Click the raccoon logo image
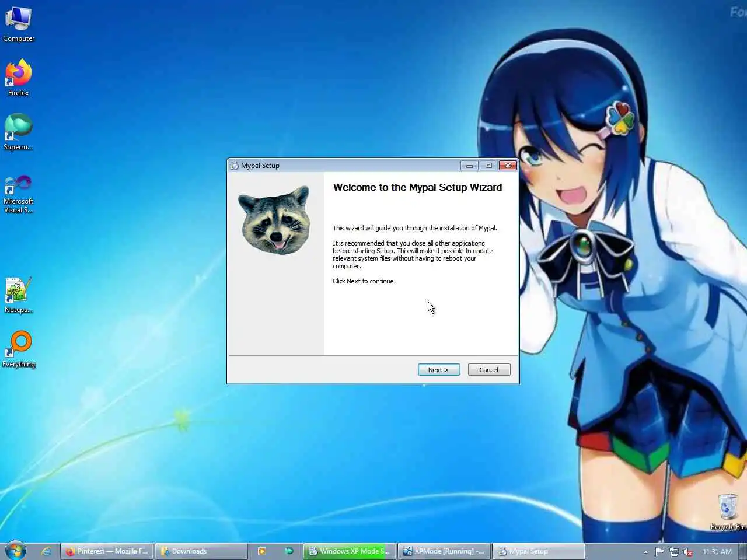This screenshot has width=747, height=560. coord(274,220)
